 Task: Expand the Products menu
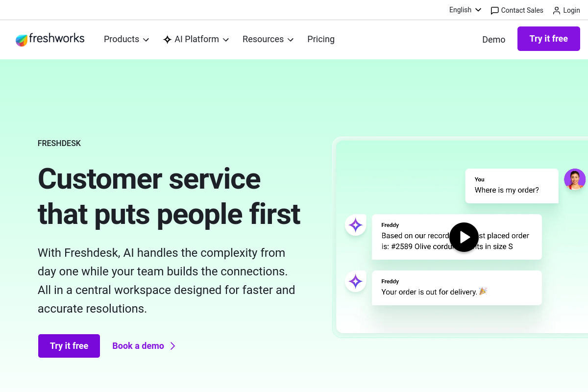coord(126,39)
